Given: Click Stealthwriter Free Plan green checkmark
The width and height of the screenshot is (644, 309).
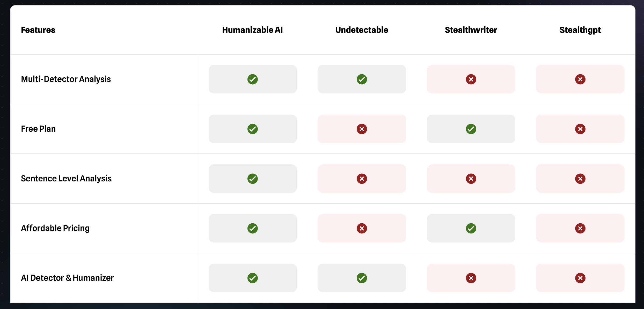Looking at the screenshot, I should 471,129.
